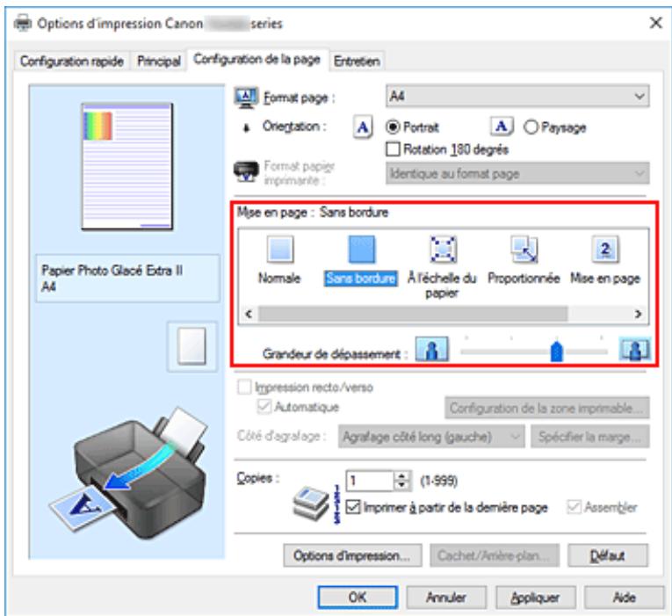The width and height of the screenshot is (672, 616).
Task: Open the Côté d'agrafage dropdown
Action: click(431, 437)
